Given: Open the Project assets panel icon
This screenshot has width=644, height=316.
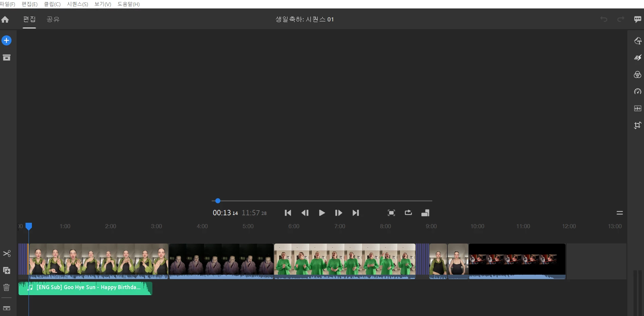Looking at the screenshot, I should 6,58.
